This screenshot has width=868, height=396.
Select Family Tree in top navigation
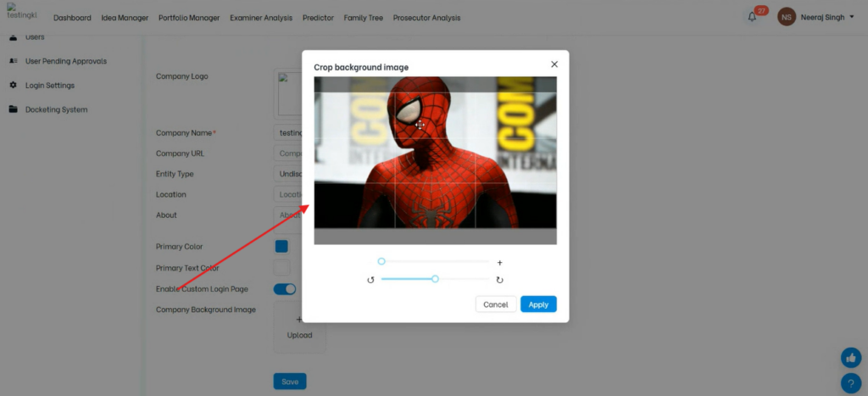pos(363,18)
